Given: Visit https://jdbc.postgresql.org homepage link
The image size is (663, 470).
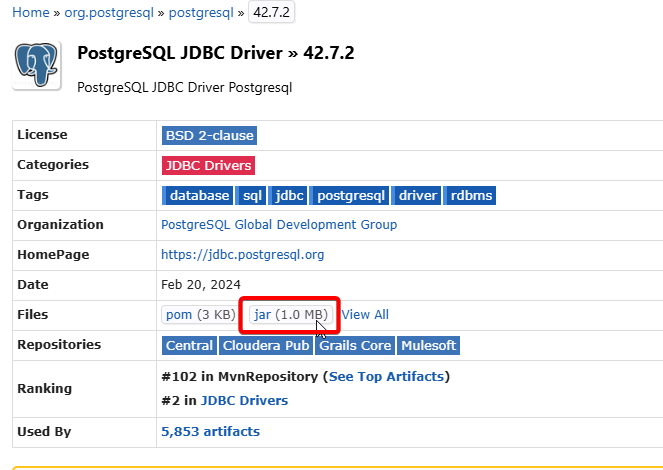Looking at the screenshot, I should (243, 254).
